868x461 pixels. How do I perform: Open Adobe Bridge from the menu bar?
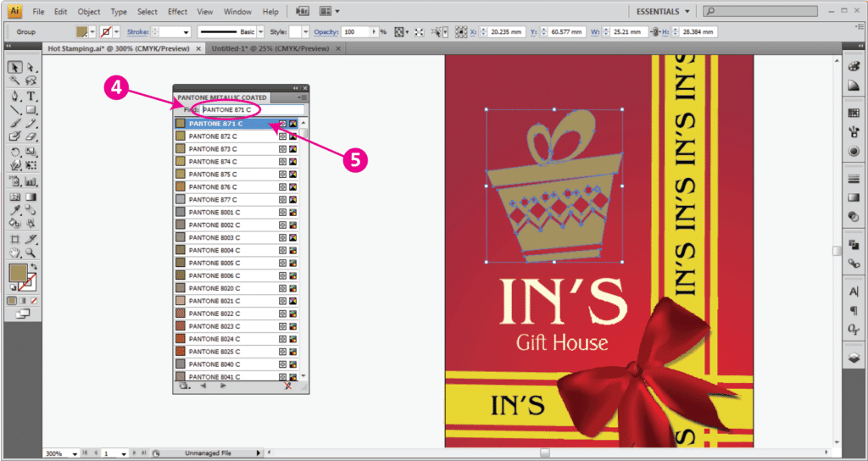click(303, 12)
